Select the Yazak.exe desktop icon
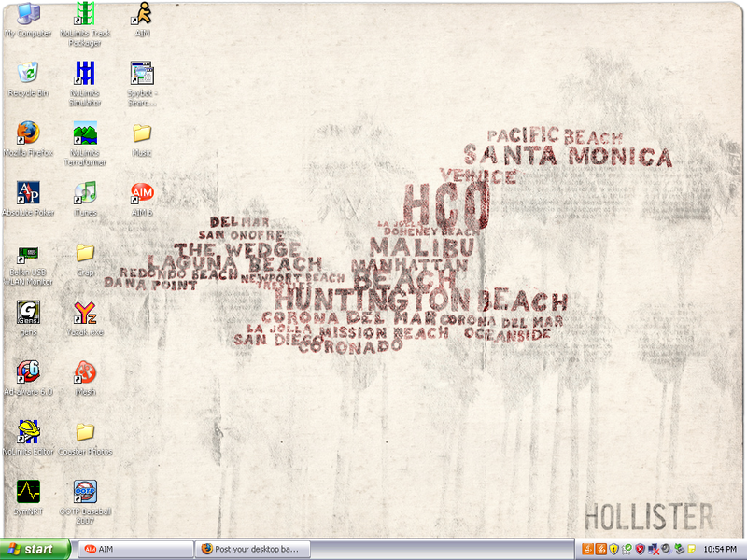Viewport: 747px width, 560px height. click(85, 318)
